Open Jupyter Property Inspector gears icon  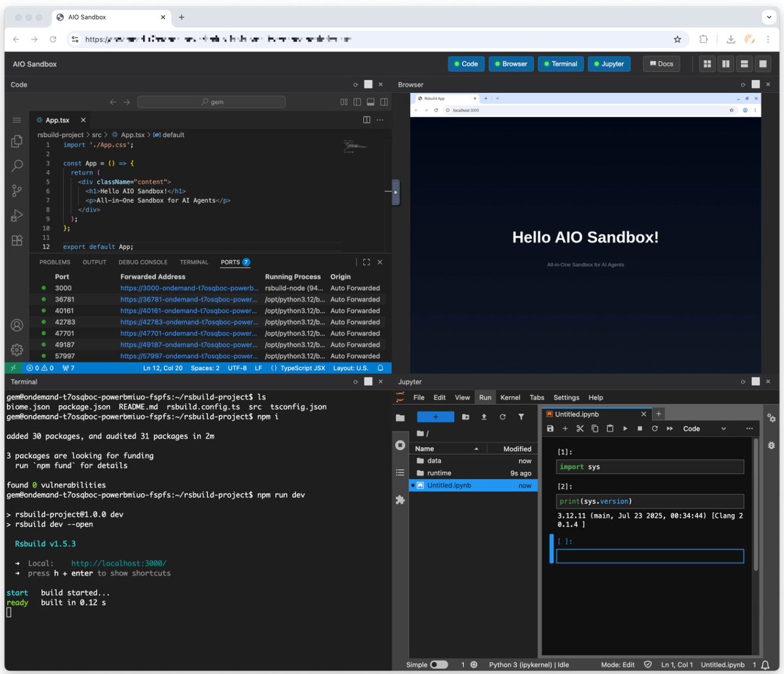point(771,418)
